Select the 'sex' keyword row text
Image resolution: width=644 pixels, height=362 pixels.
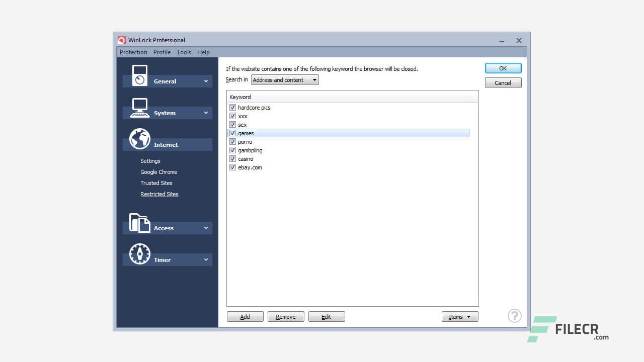(243, 125)
